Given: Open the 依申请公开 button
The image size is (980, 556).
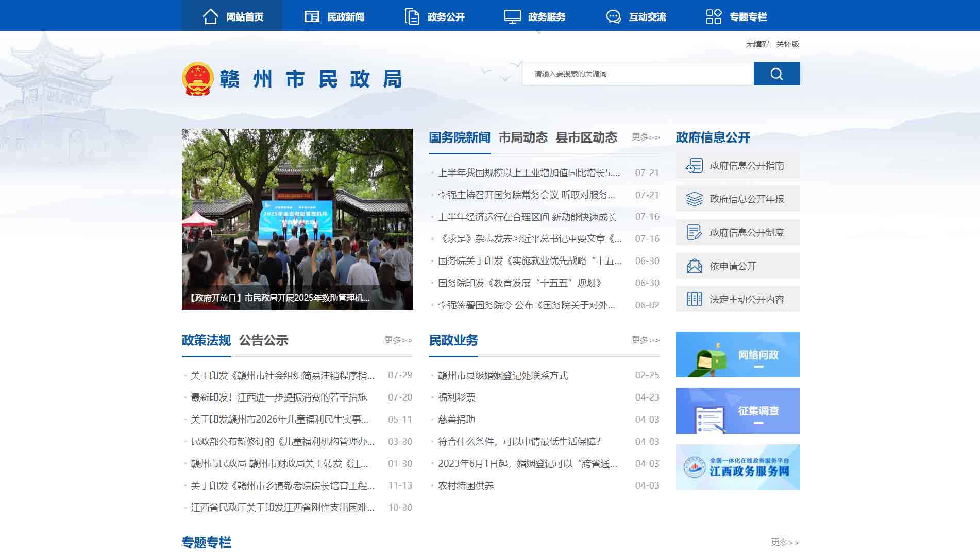Looking at the screenshot, I should pyautogui.click(x=737, y=266).
